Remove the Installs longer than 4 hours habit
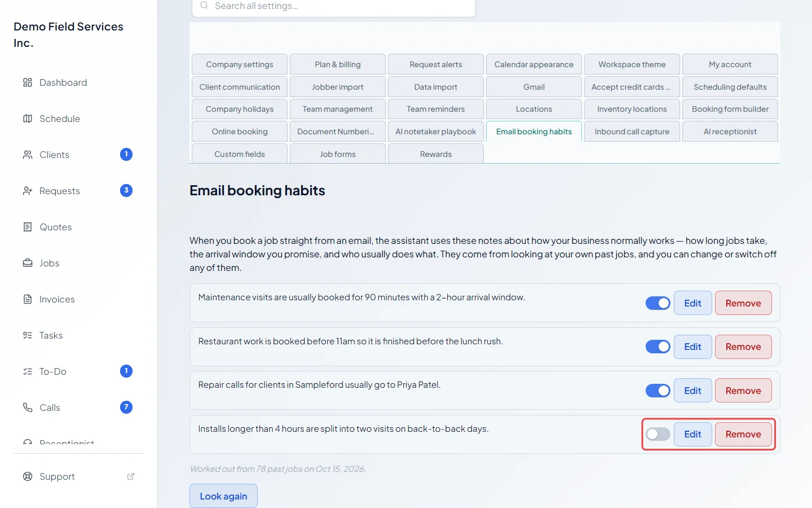The height and width of the screenshot is (508, 812). click(x=743, y=434)
